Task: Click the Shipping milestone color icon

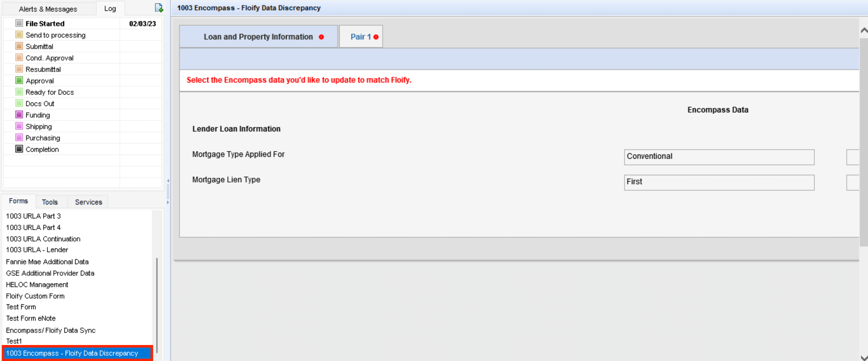Action: pos(19,126)
